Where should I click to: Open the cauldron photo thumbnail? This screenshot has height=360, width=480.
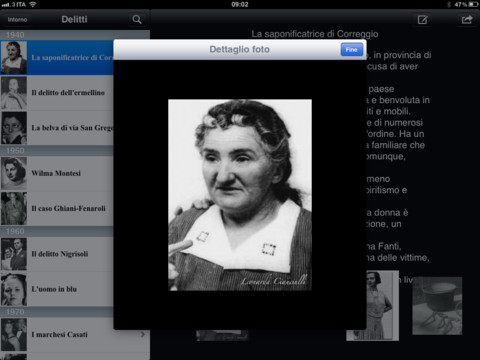437,306
